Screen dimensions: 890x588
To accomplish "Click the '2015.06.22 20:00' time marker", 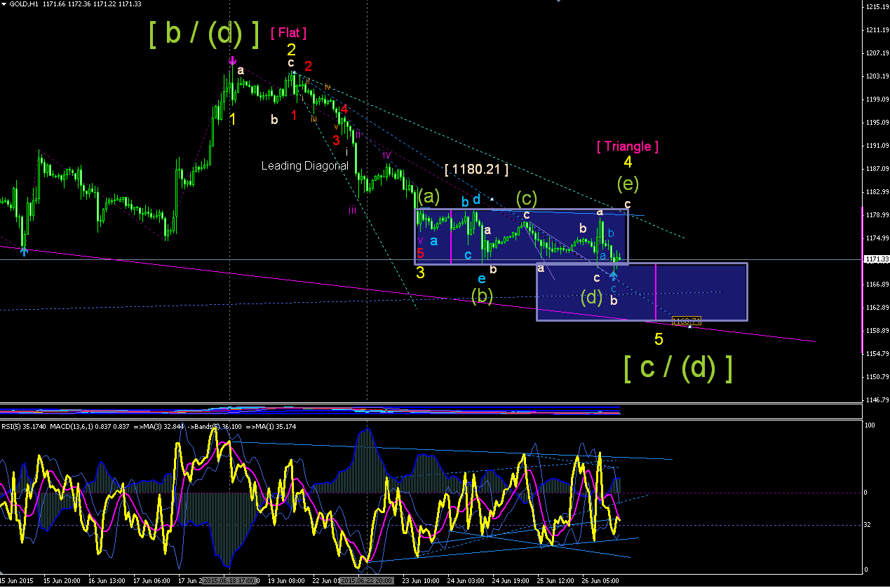I will (368, 580).
